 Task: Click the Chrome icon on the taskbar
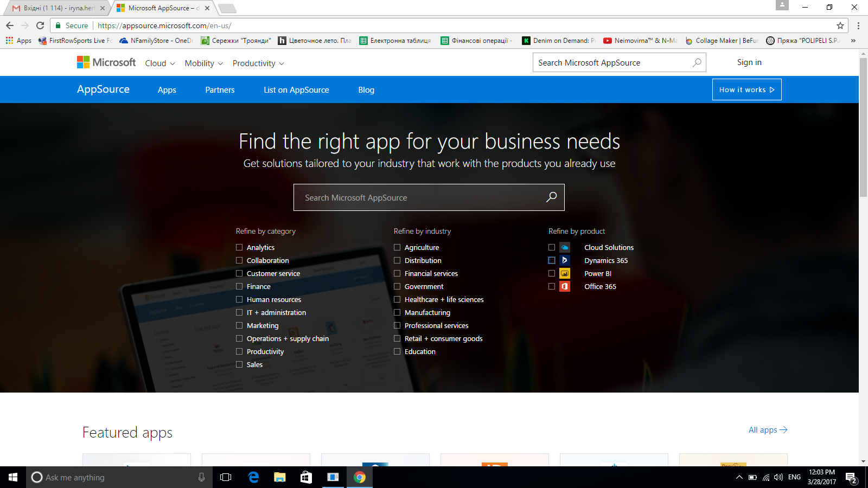click(360, 477)
